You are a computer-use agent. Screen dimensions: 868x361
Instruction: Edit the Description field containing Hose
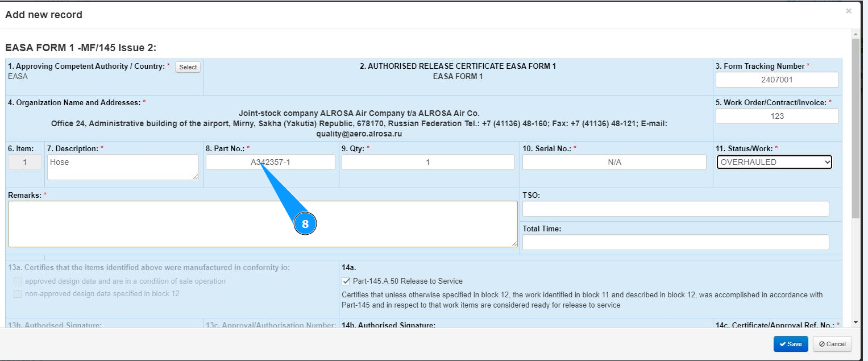point(123,167)
